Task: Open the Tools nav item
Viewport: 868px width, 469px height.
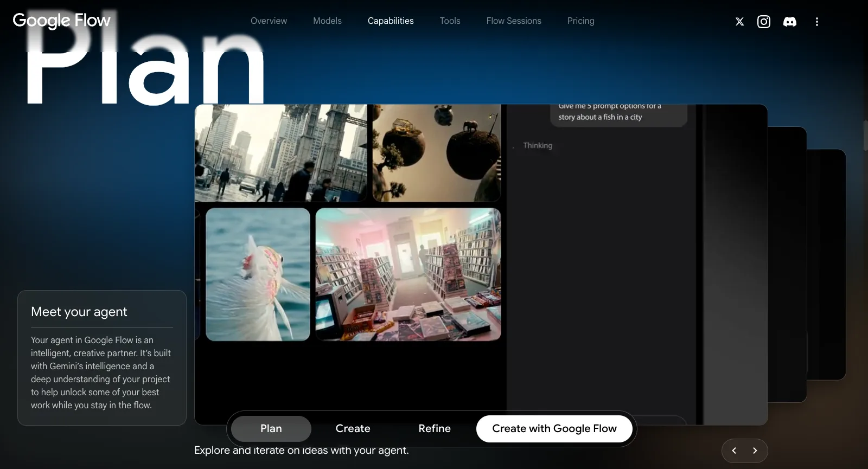Action: tap(450, 21)
